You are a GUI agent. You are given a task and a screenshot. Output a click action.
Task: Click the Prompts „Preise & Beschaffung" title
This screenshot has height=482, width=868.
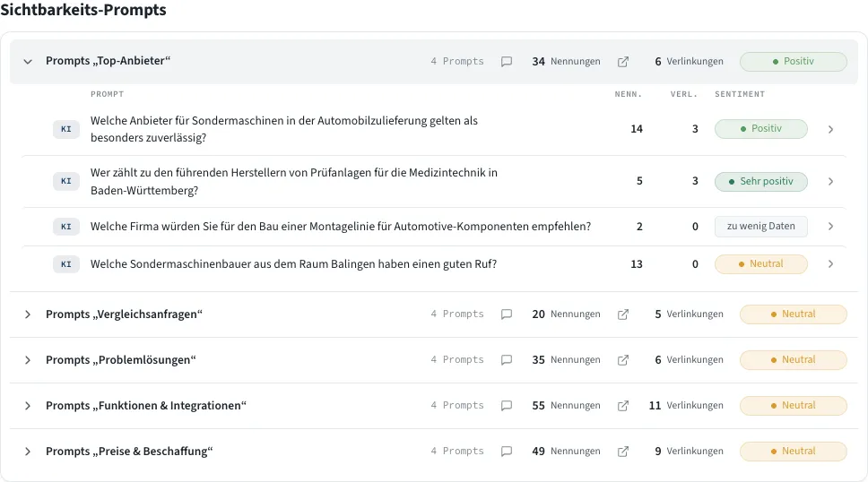tap(129, 452)
